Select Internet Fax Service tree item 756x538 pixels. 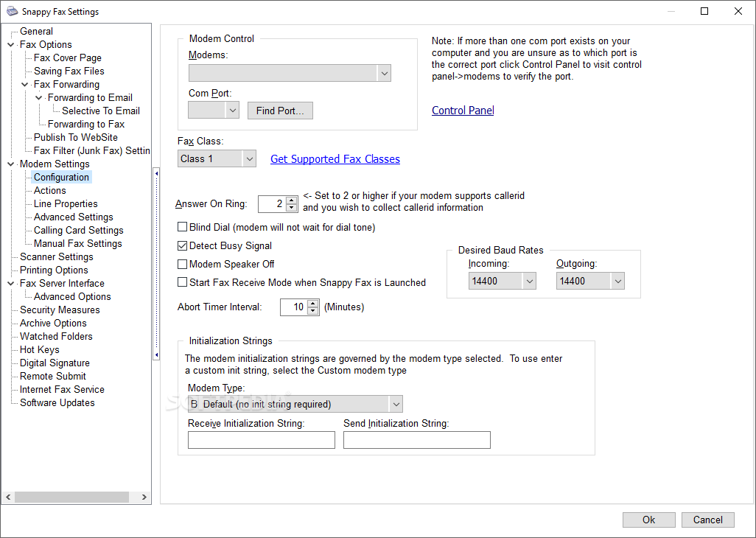(62, 390)
